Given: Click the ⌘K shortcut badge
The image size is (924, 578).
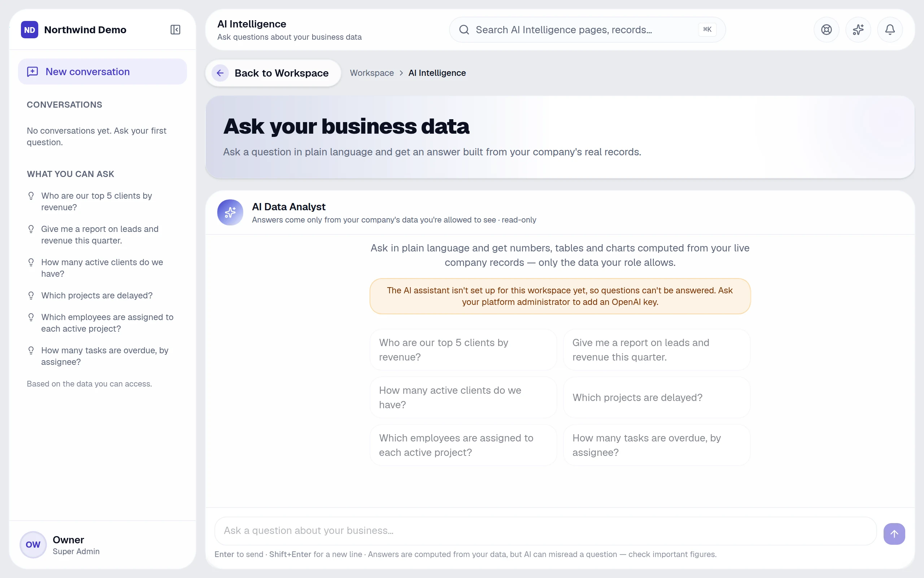Looking at the screenshot, I should (x=707, y=29).
